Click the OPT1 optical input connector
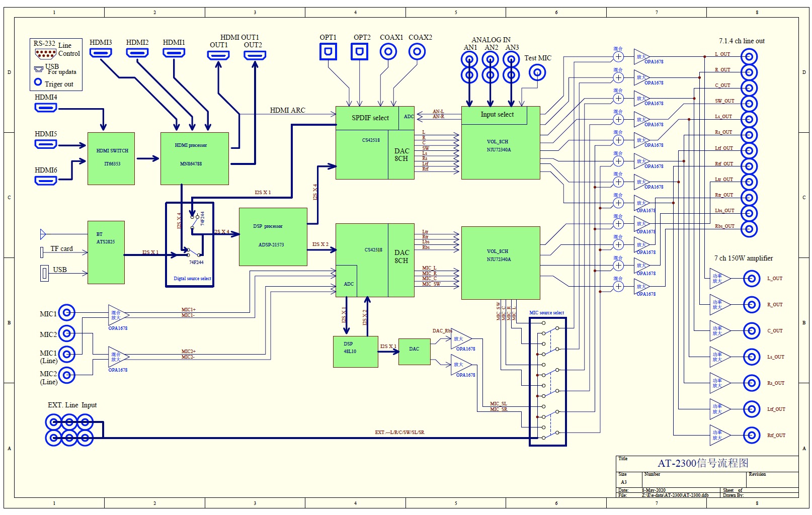 [x=328, y=51]
